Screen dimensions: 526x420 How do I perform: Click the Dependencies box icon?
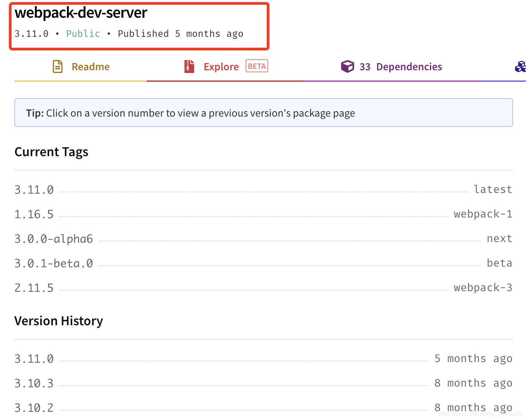pos(347,66)
